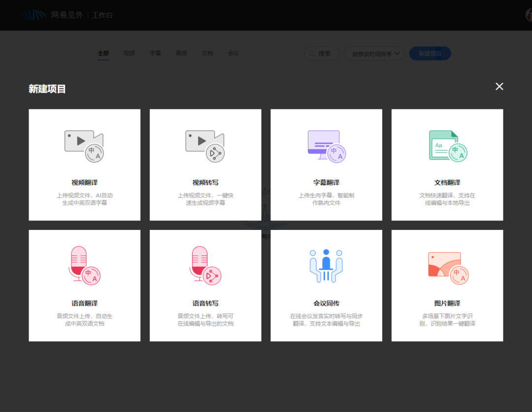This screenshot has width=532, height=412.
Task: Open the 图片翻译 image translation icon
Action: (448, 268)
